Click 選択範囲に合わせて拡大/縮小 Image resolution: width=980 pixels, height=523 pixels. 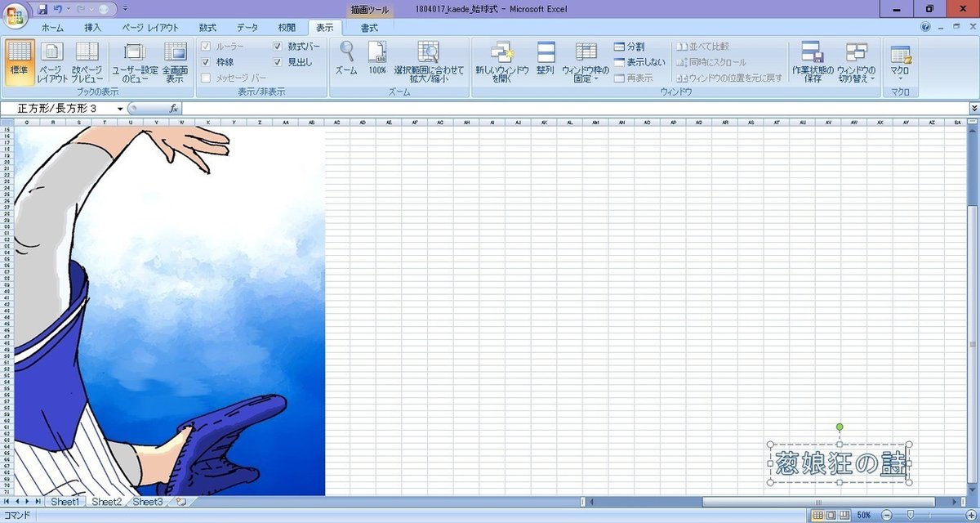429,62
